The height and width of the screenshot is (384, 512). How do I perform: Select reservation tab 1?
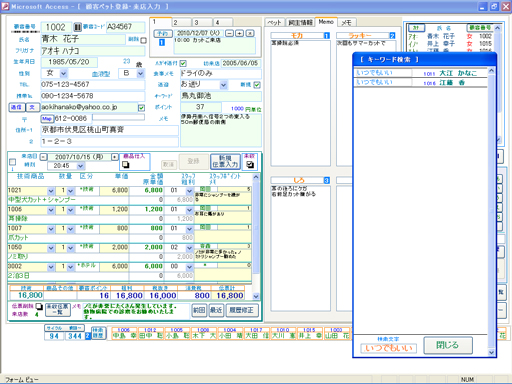click(161, 22)
